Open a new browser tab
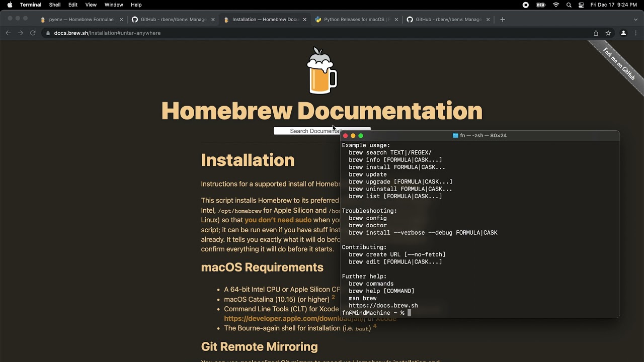 pos(502,20)
